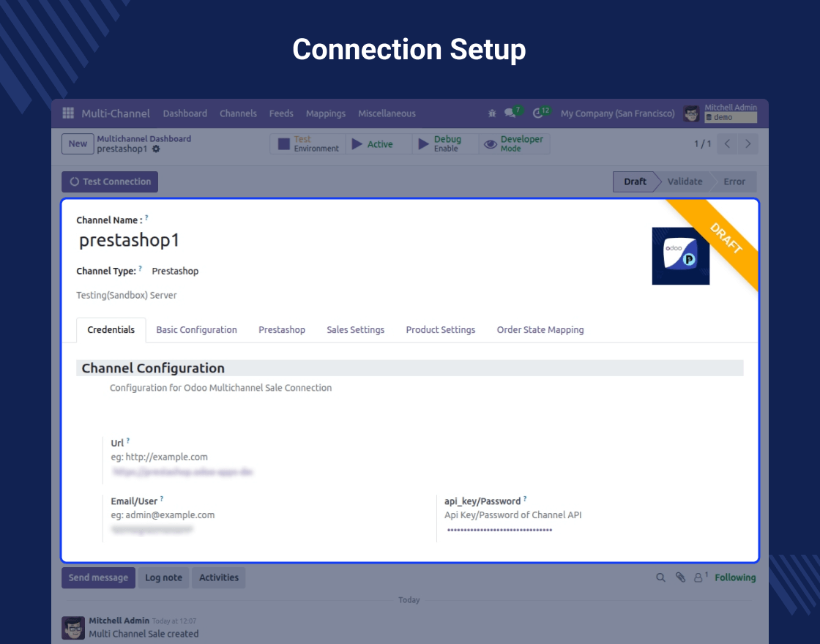820x644 pixels.
Task: Click the Mitchell Admin avatar in navbar
Action: coord(691,113)
